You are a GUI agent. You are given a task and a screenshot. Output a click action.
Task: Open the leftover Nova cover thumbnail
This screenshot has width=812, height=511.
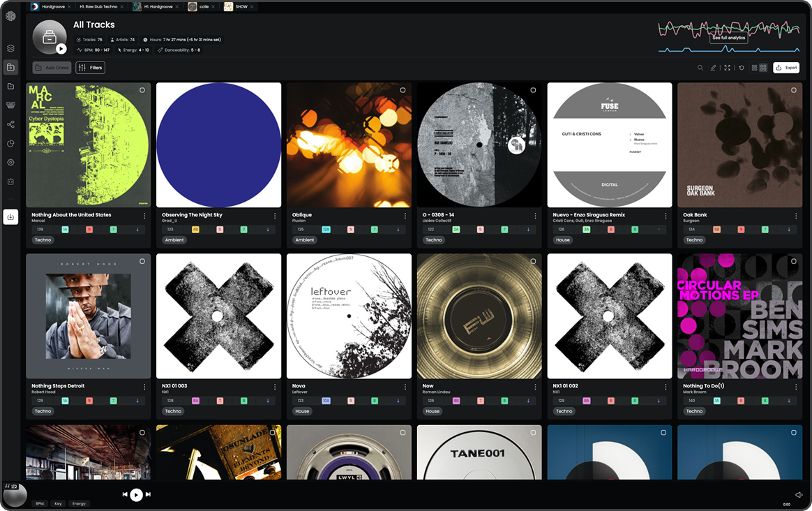point(349,316)
